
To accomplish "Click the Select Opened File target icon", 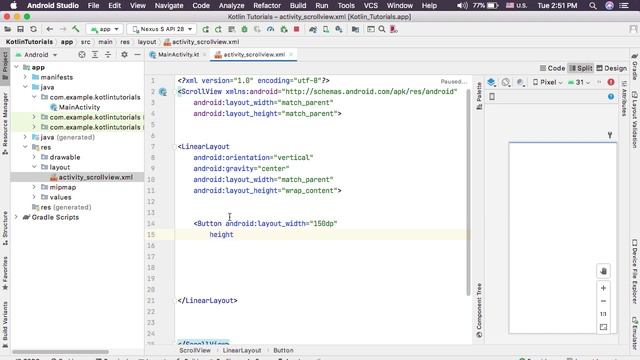I will [x=82, y=55].
